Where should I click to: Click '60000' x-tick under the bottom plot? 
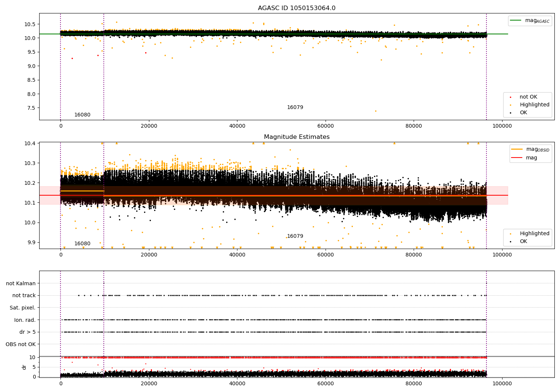326,384
